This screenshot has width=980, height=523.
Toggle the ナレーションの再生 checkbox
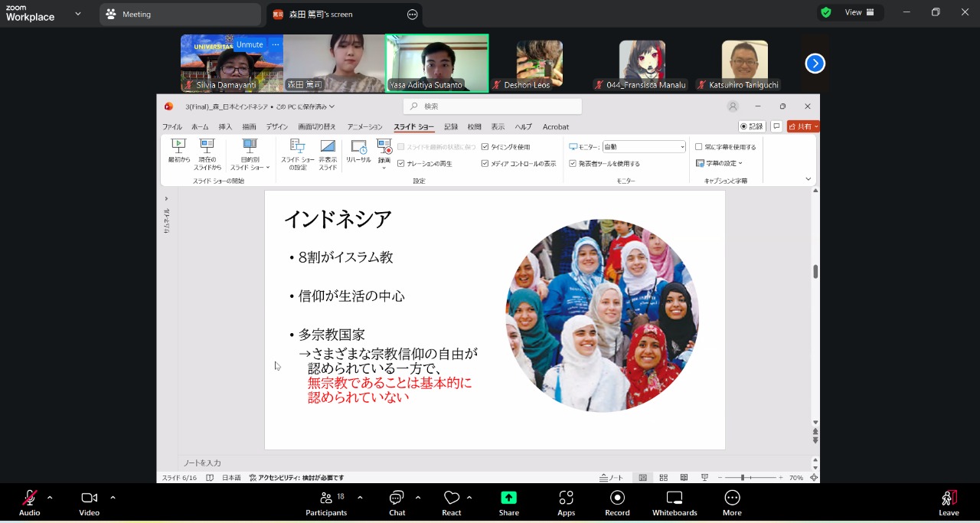(400, 163)
